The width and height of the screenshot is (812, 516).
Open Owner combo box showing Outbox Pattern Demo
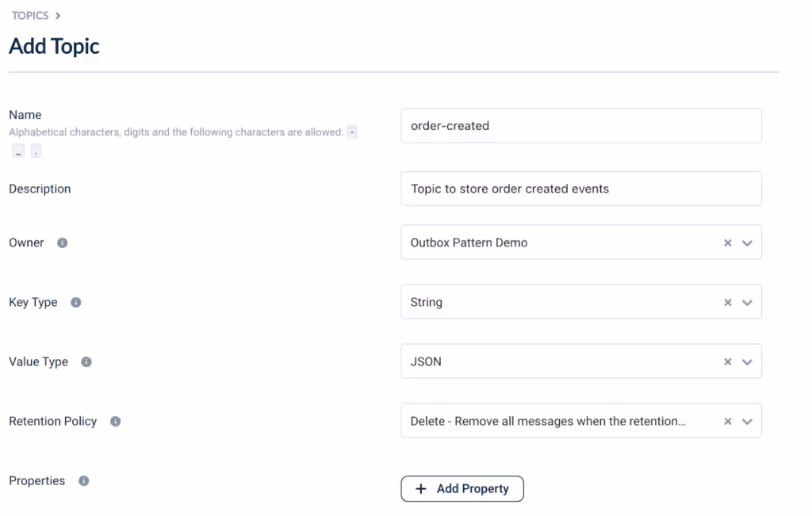[581, 243]
